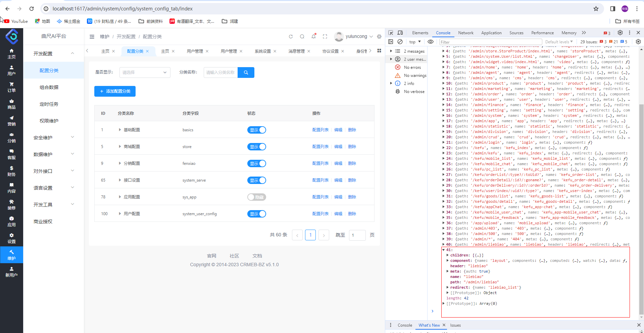
Task: Toggle display switch for 用户配置
Action: (257, 214)
